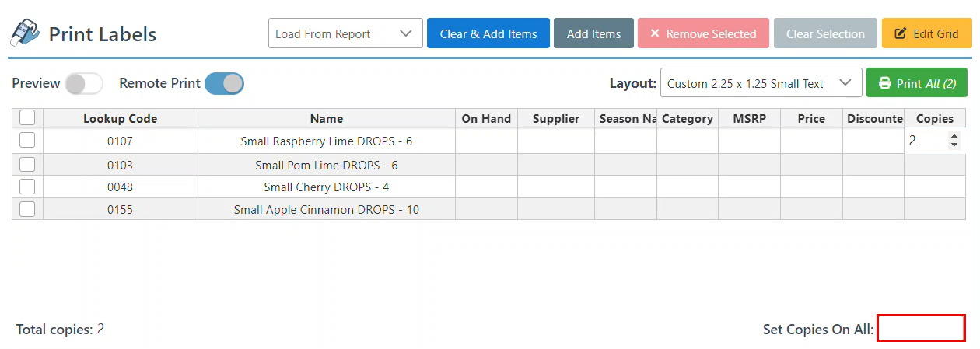Image resolution: width=980 pixels, height=349 pixels.
Task: Increase copies with the stepper up arrow
Action: [x=954, y=137]
